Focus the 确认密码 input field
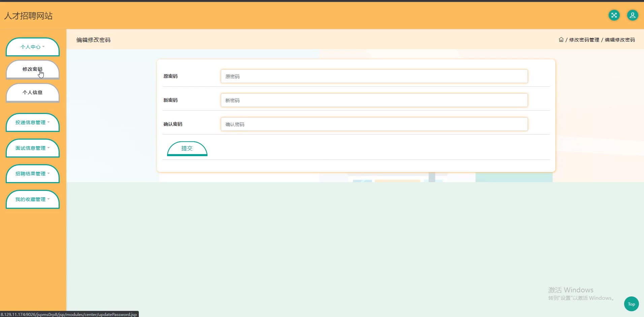 pos(374,124)
